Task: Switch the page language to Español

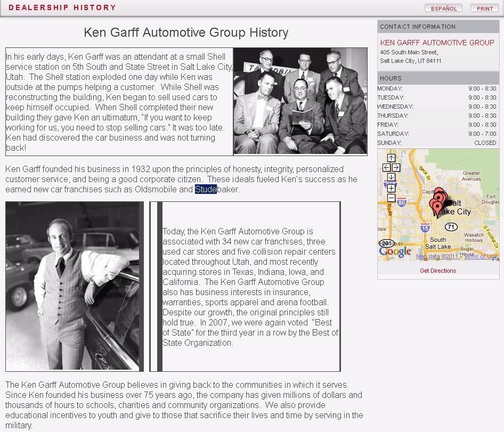Action: pos(444,9)
